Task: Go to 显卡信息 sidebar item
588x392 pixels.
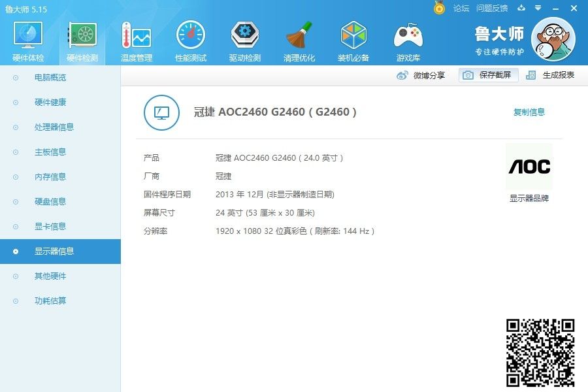Action: tap(50, 227)
